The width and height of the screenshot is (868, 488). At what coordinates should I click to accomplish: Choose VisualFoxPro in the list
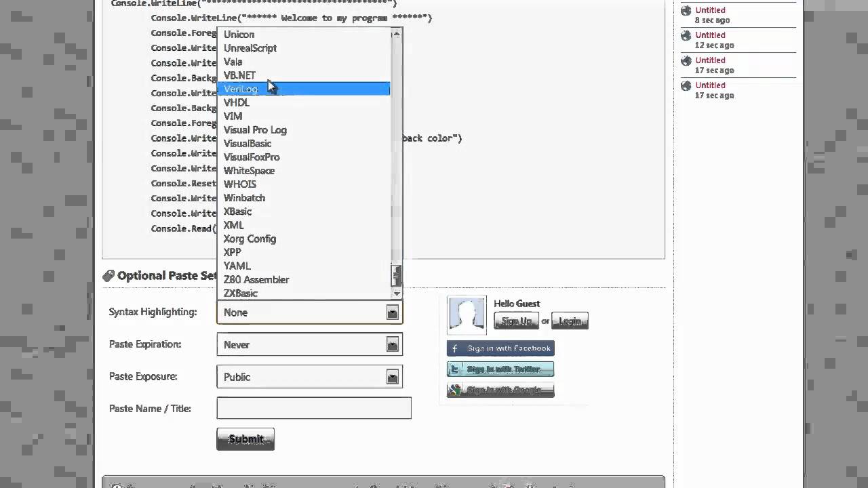click(252, 157)
